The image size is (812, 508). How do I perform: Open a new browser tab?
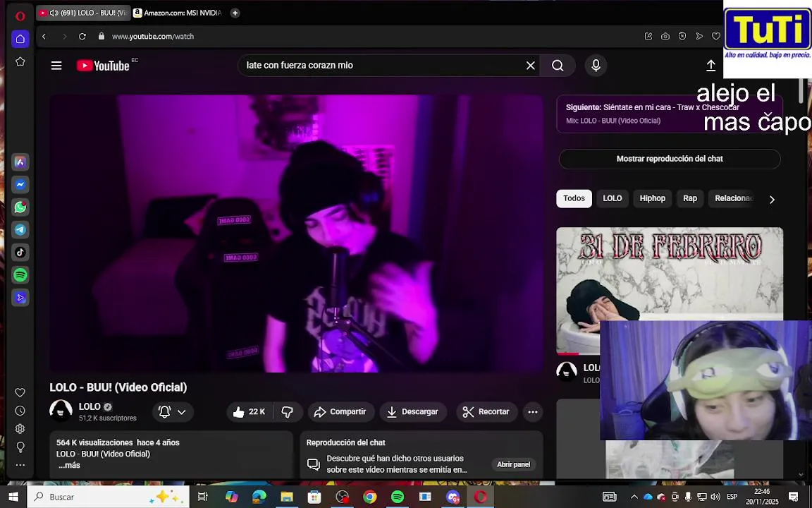tap(235, 13)
